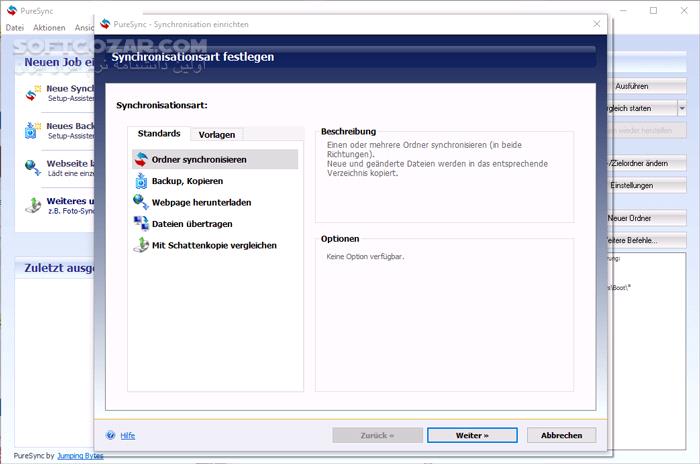Switch to the Standards tab
The width and height of the screenshot is (700, 464).
point(159,134)
